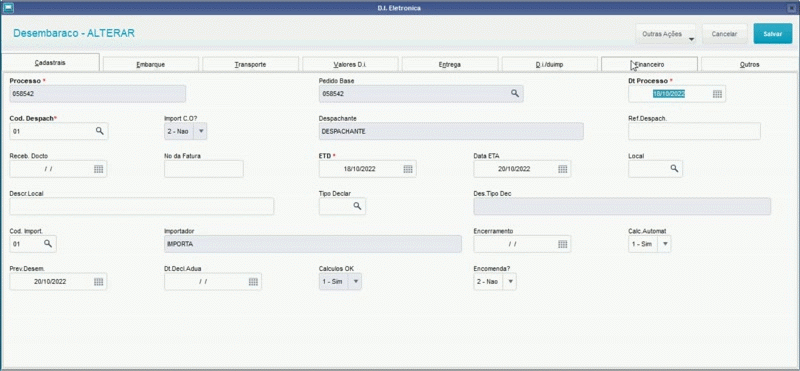800x371 pixels.
Task: Click the ETD date value 18/10/2022
Action: [x=360, y=169]
